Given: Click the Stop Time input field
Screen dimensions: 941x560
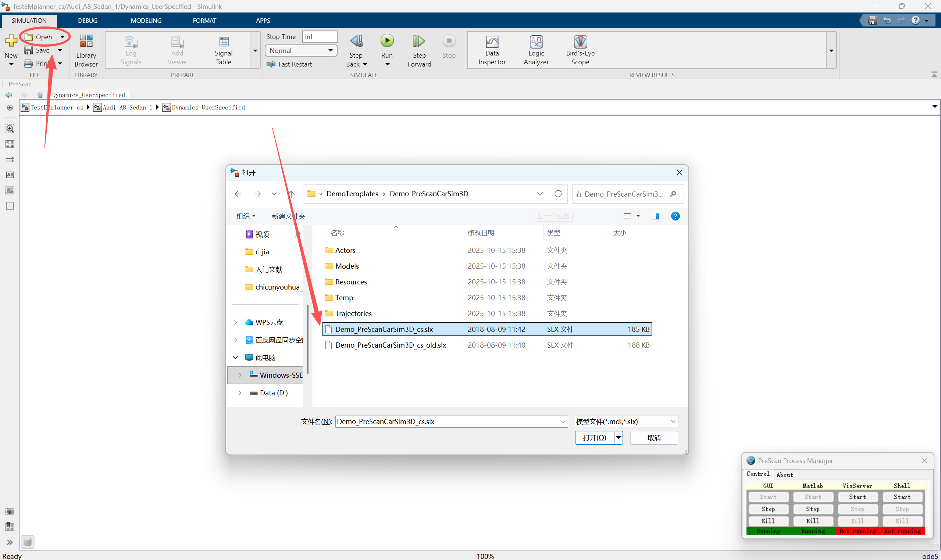Looking at the screenshot, I should click(x=319, y=37).
